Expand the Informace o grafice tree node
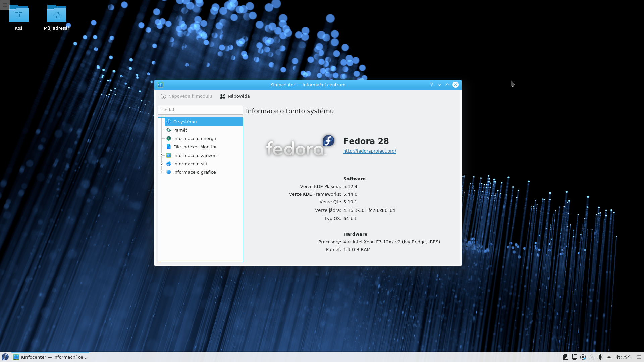The width and height of the screenshot is (644, 362). pyautogui.click(x=162, y=172)
